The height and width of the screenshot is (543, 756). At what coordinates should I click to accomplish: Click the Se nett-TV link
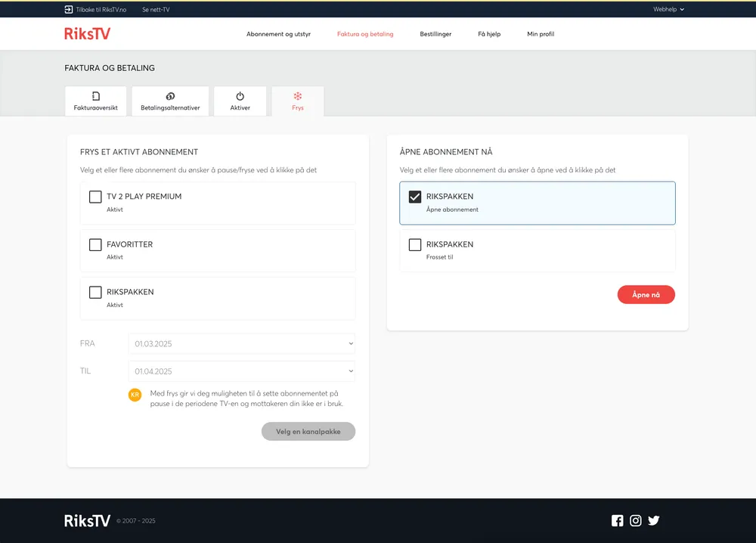(156, 9)
